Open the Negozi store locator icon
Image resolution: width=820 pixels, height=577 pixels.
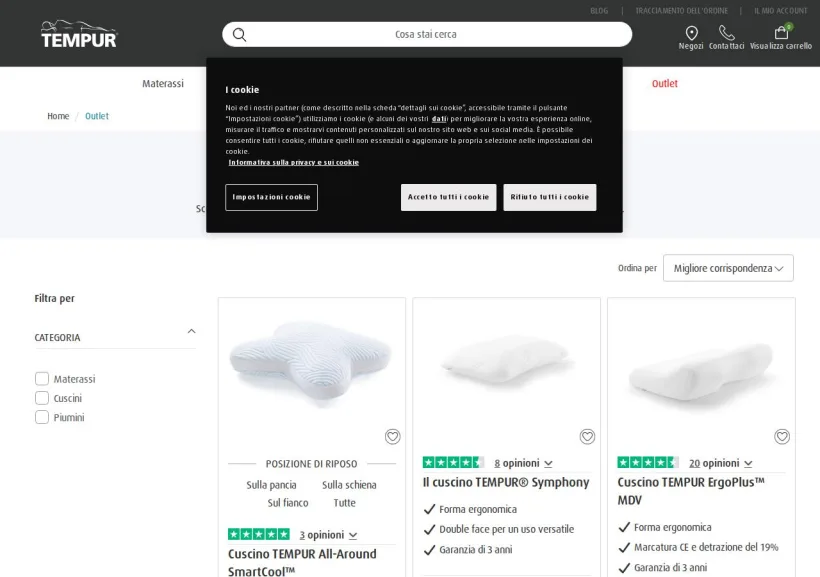tap(691, 33)
